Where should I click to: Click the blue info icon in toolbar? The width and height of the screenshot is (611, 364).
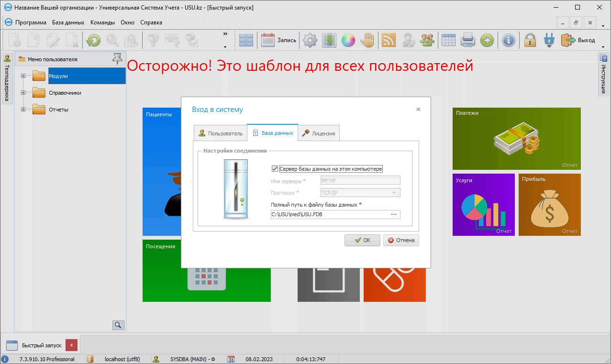pos(508,41)
